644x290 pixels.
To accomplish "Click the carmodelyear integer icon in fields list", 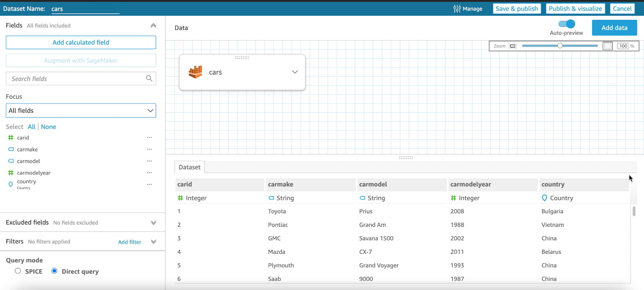I will click(11, 173).
